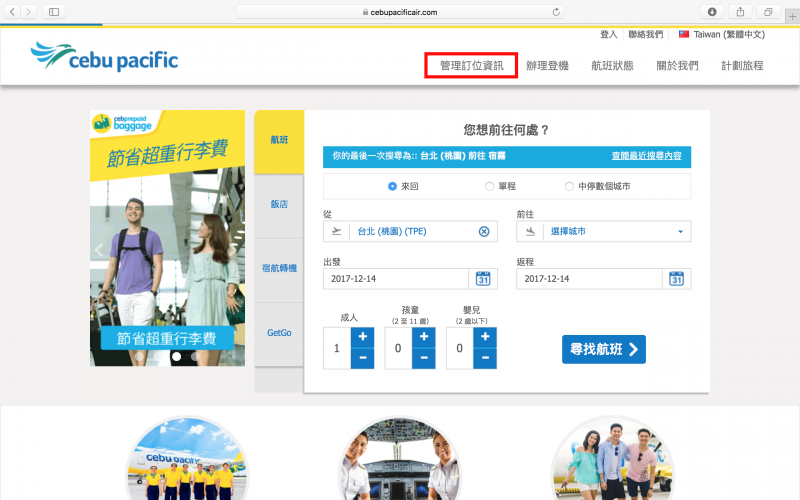The height and width of the screenshot is (500, 800).
Task: Clear the 台北 (桃園) (TPE) origin field
Action: tap(484, 232)
